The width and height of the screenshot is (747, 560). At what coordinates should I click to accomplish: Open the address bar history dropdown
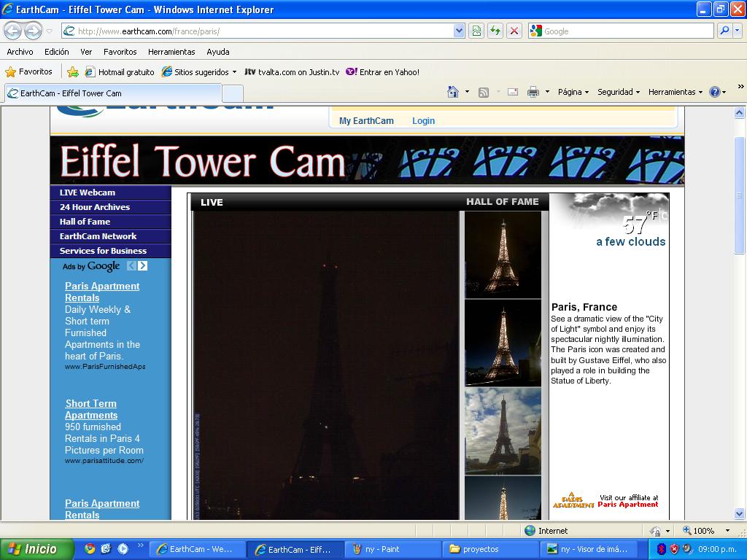(x=459, y=31)
